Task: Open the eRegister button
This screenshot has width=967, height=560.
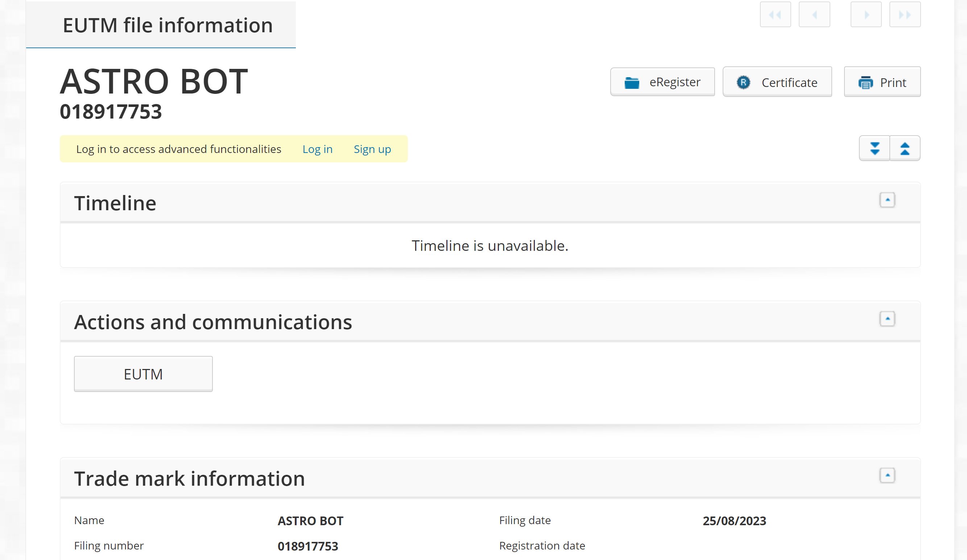Action: 662,82
